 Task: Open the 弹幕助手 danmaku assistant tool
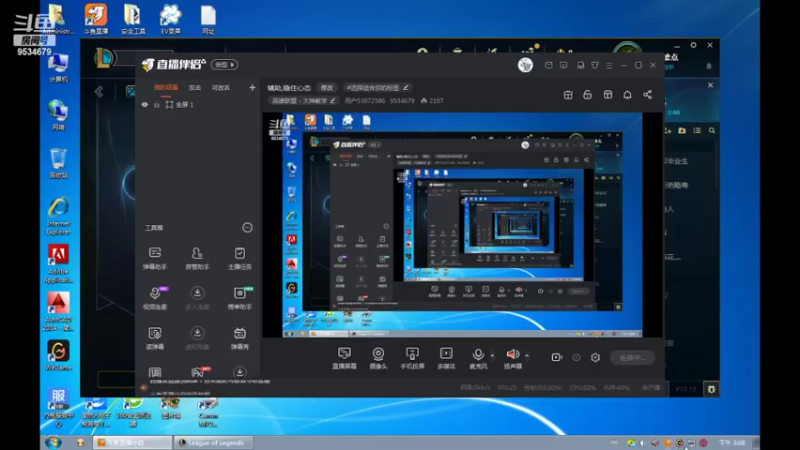[155, 258]
